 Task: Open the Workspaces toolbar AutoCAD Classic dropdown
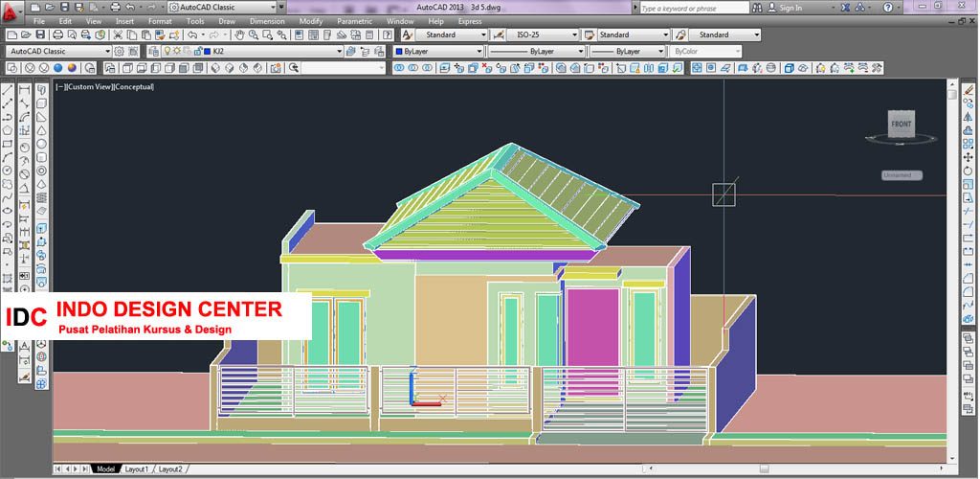(x=59, y=52)
